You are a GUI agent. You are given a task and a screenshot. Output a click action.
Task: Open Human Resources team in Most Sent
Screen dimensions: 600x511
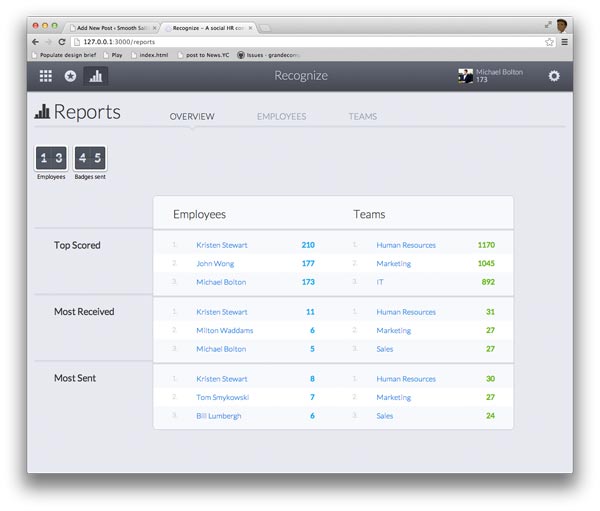406,379
